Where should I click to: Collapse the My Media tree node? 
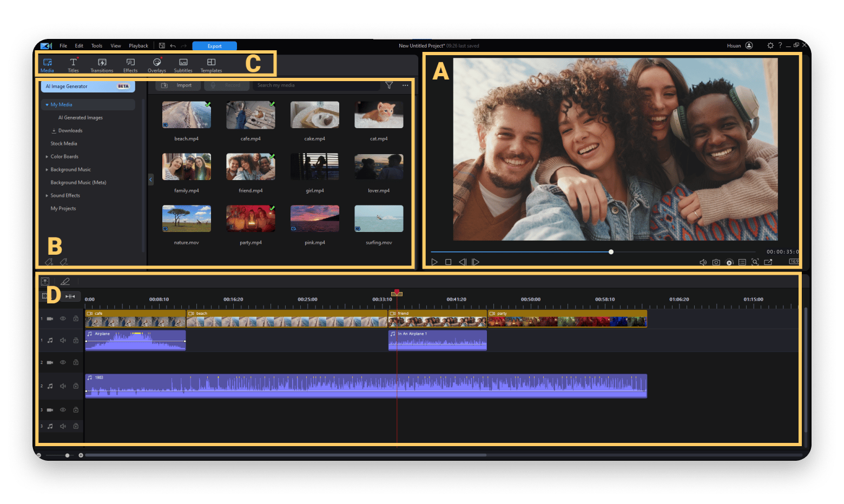pos(47,105)
